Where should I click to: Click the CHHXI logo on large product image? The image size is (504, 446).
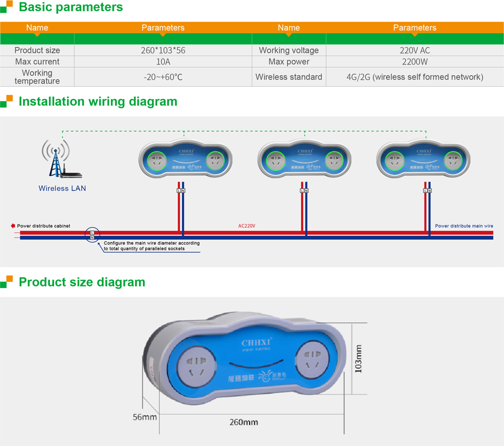(x=257, y=343)
